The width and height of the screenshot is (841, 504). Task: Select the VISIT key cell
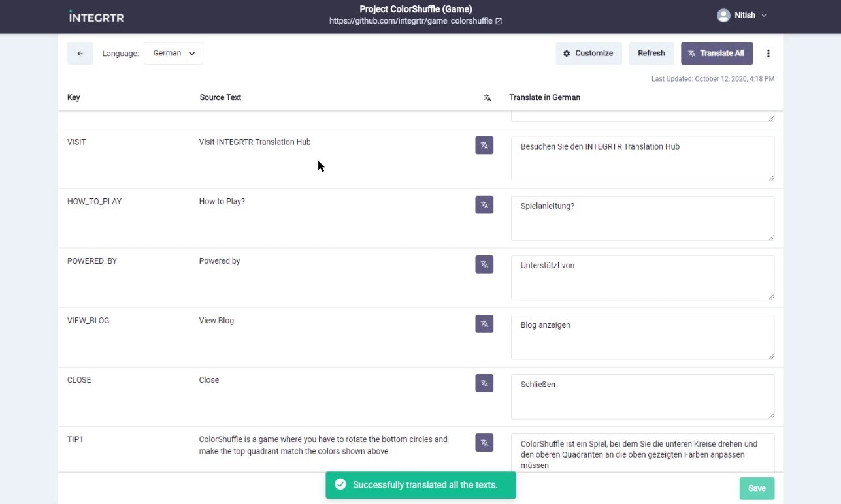tap(76, 142)
